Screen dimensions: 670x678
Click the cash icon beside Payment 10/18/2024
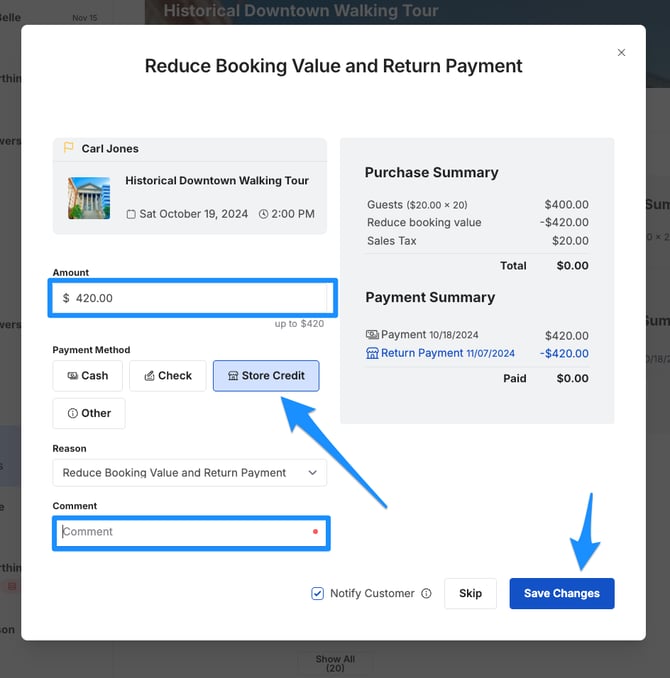[372, 335]
